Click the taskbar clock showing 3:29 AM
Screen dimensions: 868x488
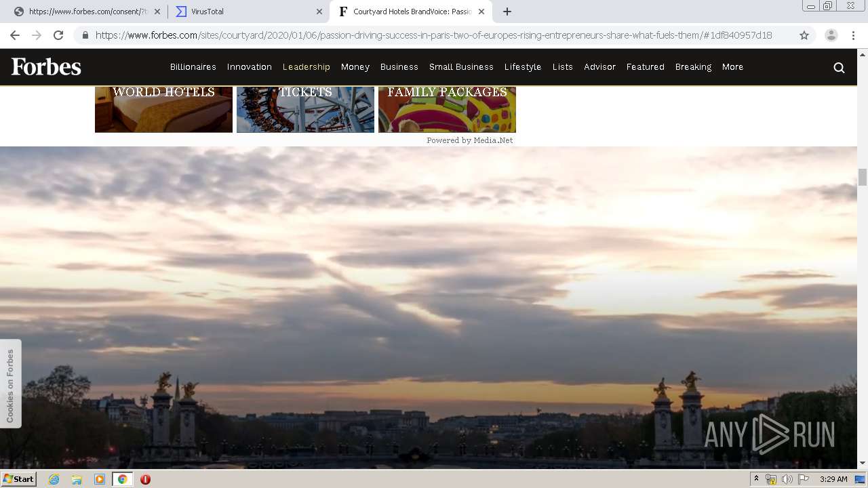tap(833, 479)
